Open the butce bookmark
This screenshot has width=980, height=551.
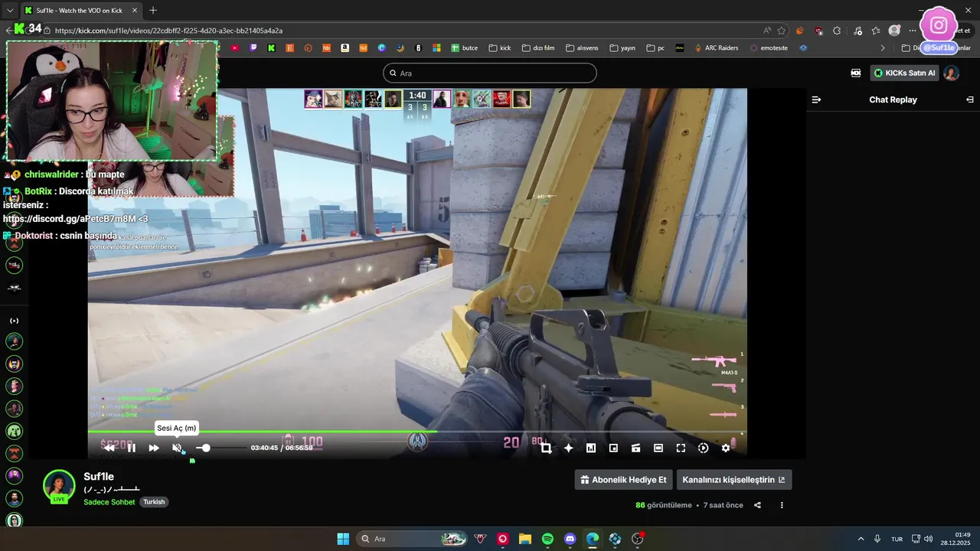(x=464, y=47)
